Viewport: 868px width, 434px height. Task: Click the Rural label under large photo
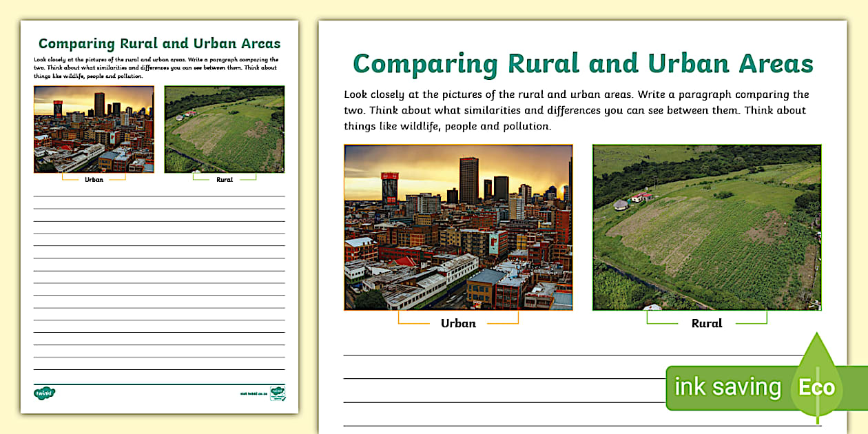coord(707,323)
